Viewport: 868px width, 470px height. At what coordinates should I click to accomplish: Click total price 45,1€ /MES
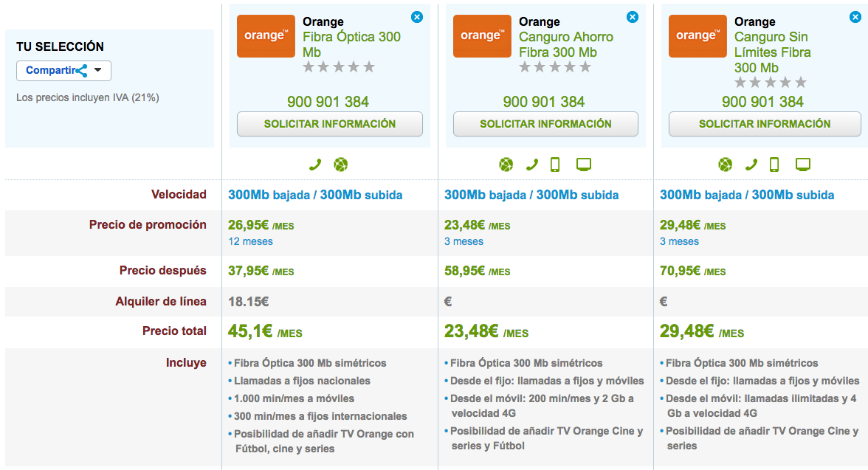coord(265,331)
